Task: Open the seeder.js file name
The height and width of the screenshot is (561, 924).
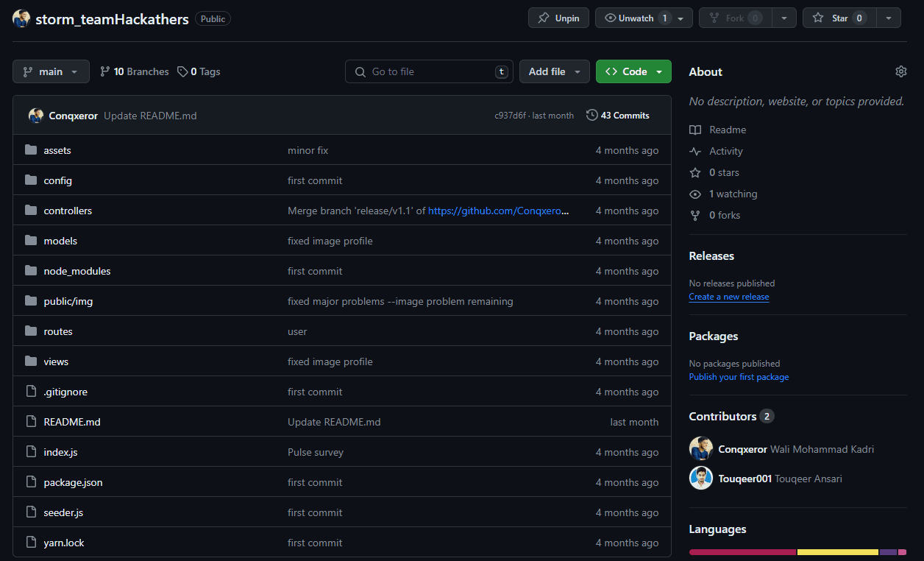Action: click(x=63, y=512)
